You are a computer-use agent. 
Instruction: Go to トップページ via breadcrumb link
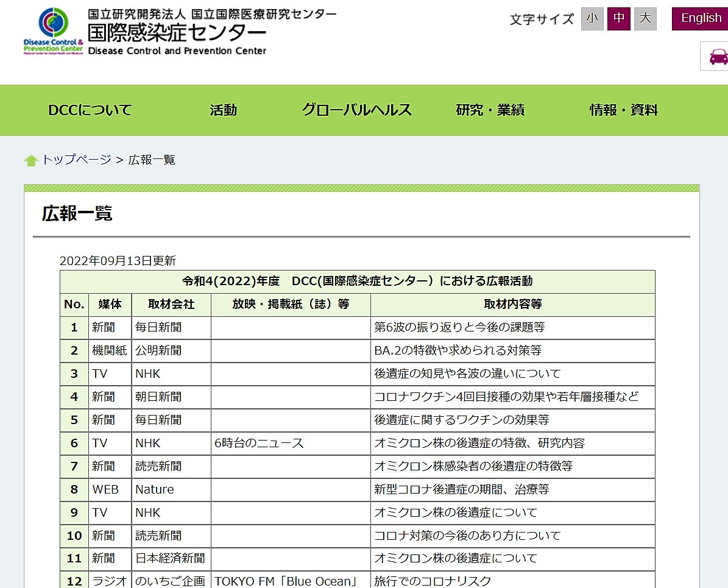77,160
